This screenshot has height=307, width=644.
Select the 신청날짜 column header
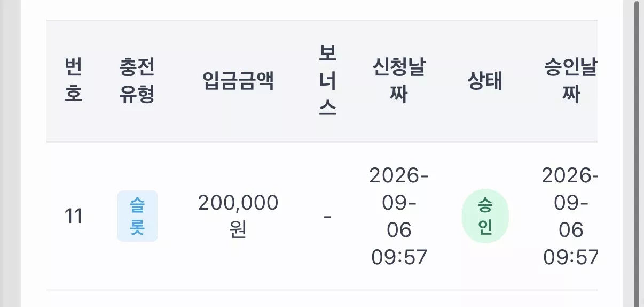click(x=399, y=81)
